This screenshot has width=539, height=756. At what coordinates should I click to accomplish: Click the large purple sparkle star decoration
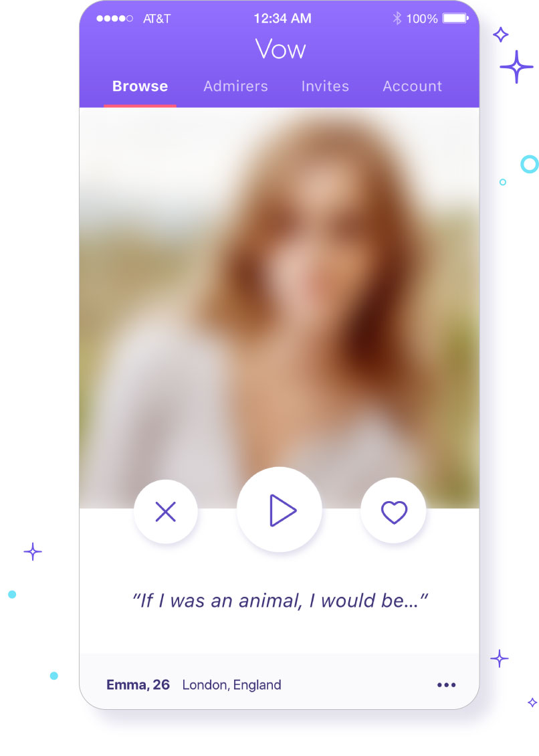pyautogui.click(x=516, y=66)
